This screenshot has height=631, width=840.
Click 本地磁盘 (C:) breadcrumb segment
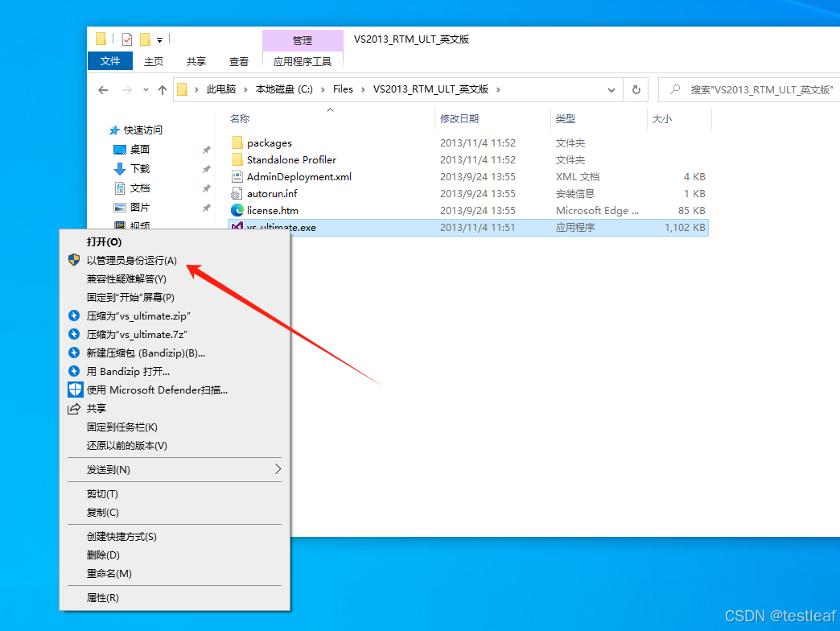(284, 89)
